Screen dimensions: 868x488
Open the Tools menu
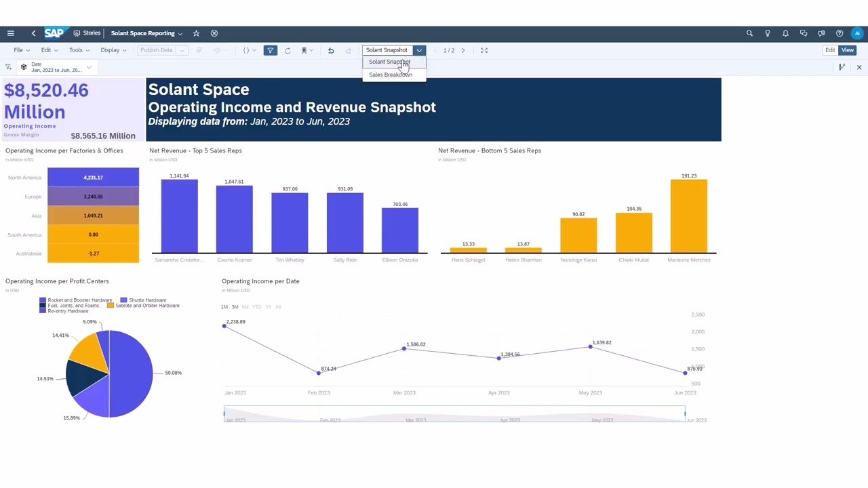(x=79, y=50)
